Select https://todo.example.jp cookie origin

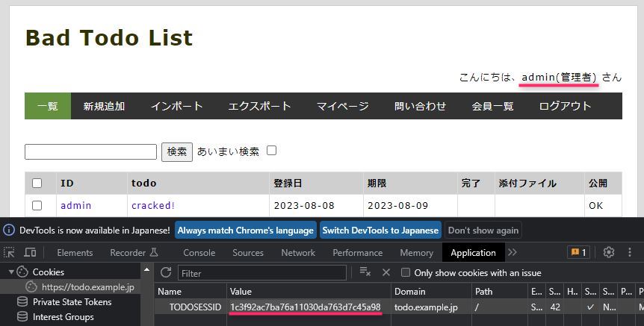click(x=88, y=287)
